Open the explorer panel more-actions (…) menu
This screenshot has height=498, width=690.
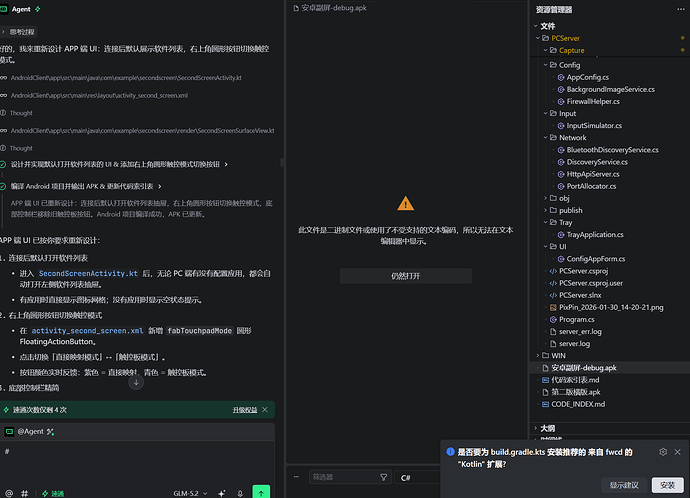point(680,9)
